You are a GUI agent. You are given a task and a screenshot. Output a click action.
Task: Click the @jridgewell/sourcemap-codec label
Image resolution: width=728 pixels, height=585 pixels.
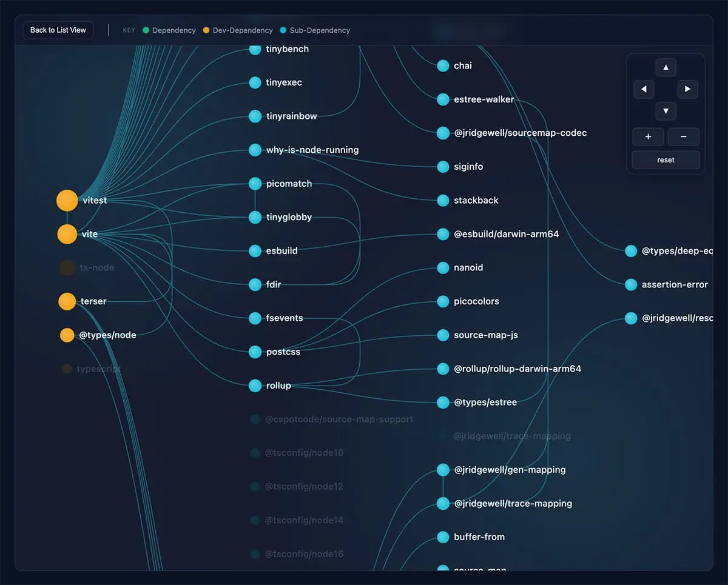coord(521,133)
